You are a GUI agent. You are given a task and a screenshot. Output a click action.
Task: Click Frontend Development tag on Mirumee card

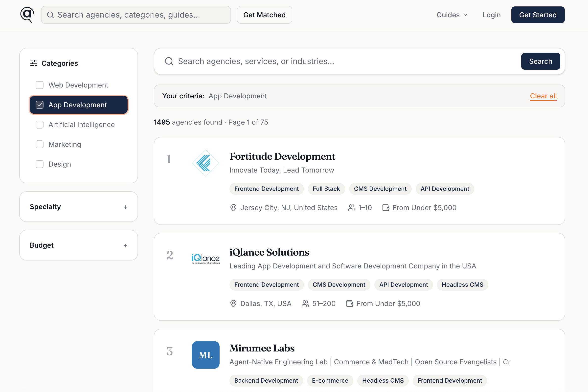tap(450, 380)
